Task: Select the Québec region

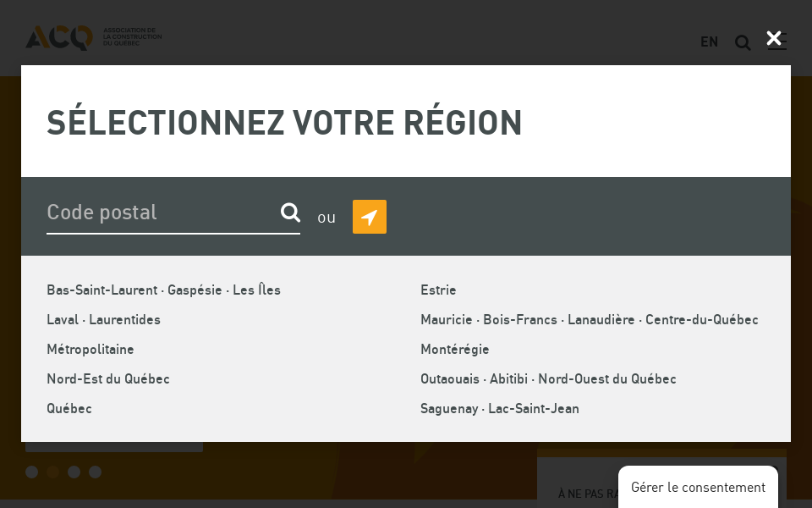Action: click(69, 408)
